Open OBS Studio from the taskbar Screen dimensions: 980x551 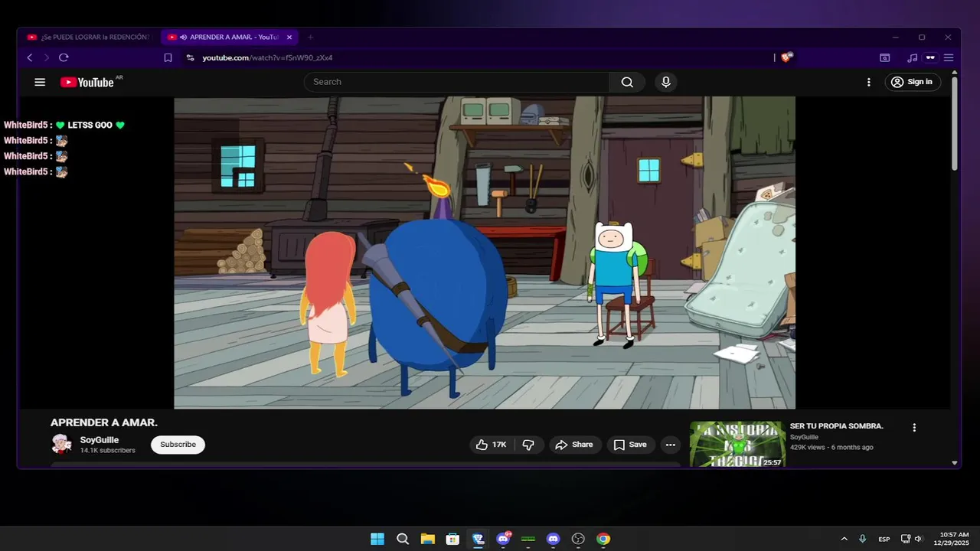[x=578, y=539]
